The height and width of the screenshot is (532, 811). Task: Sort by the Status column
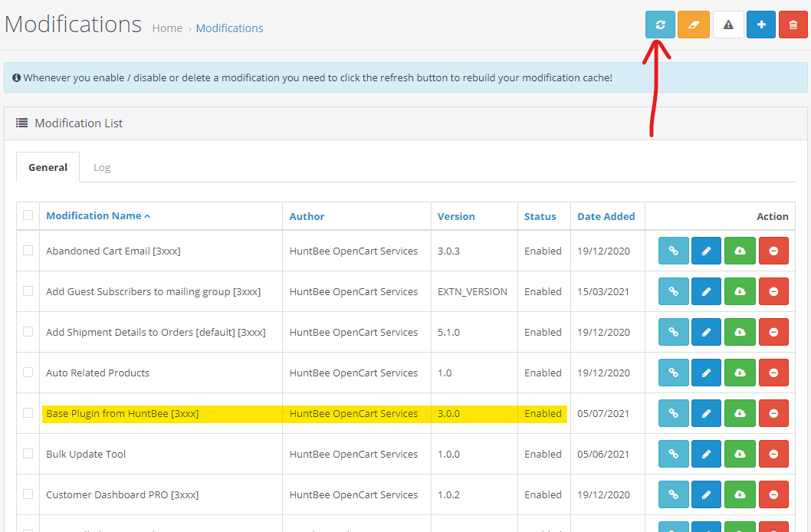point(540,216)
